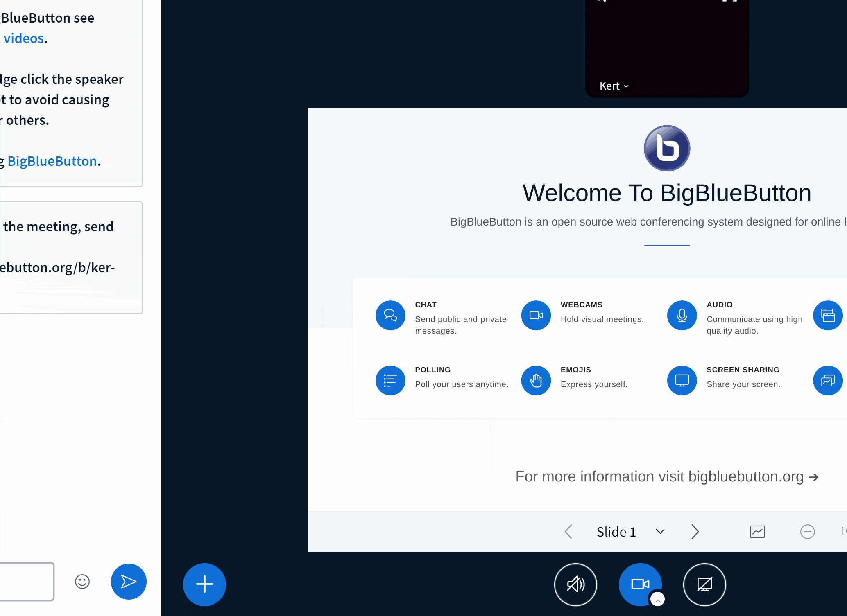Go to the previous slide

[568, 531]
